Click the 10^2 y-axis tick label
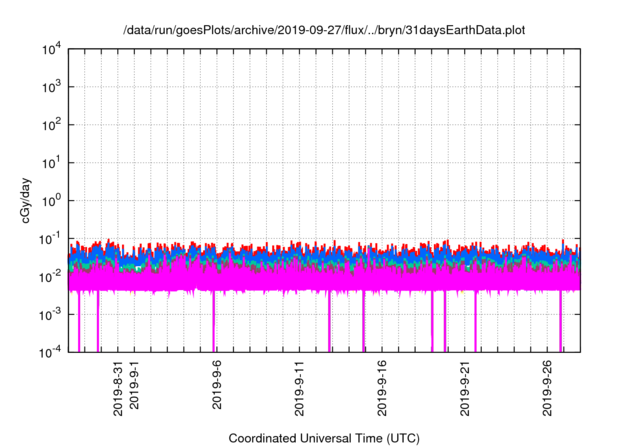The height and width of the screenshot is (448, 640). [x=52, y=125]
